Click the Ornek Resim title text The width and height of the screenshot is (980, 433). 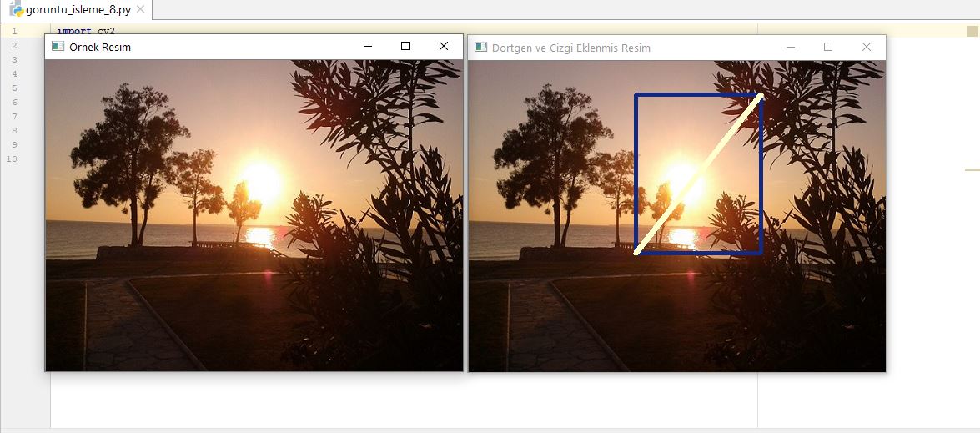pyautogui.click(x=100, y=47)
